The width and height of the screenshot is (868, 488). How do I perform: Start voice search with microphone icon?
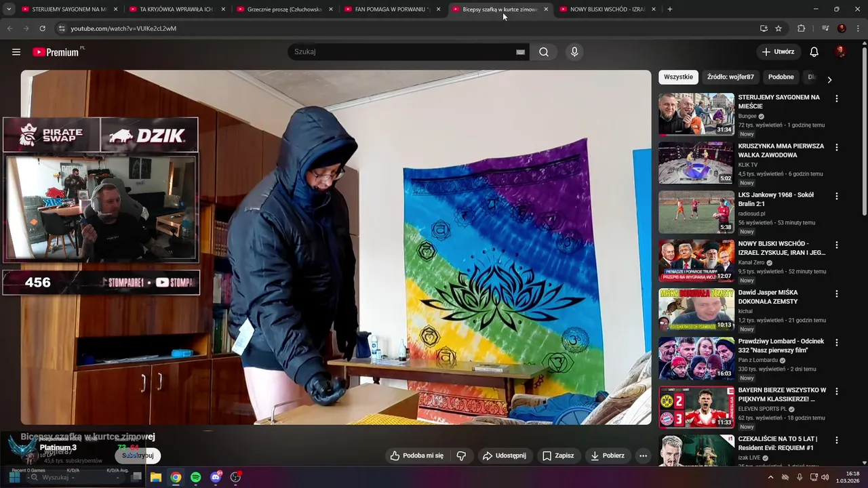coord(574,52)
